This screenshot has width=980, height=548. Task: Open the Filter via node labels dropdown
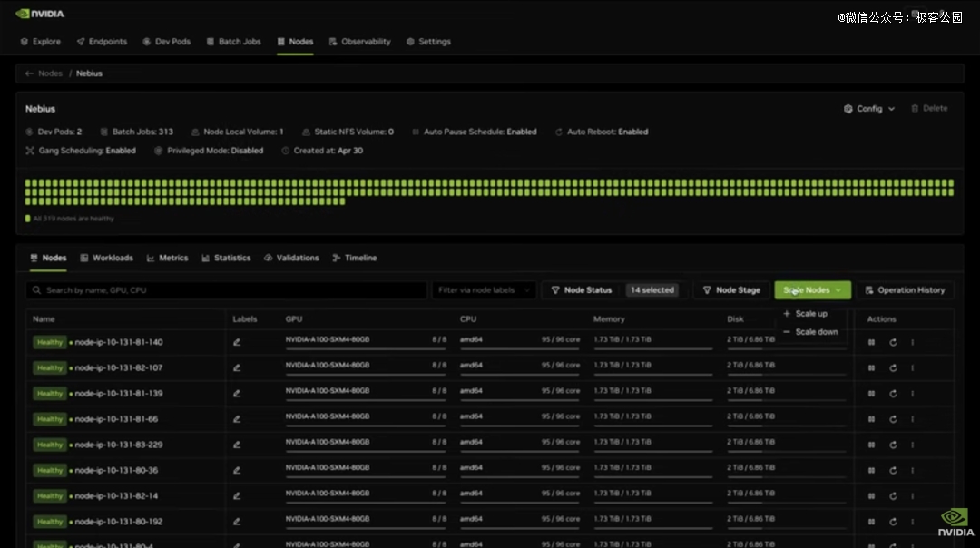[483, 290]
